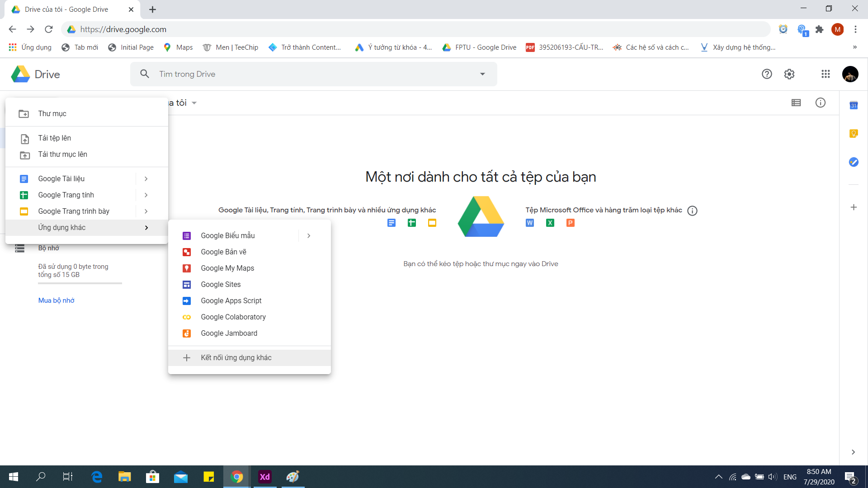Choose Google Apps Script from submenu
Screen dimensions: 868x488
[x=250, y=301]
